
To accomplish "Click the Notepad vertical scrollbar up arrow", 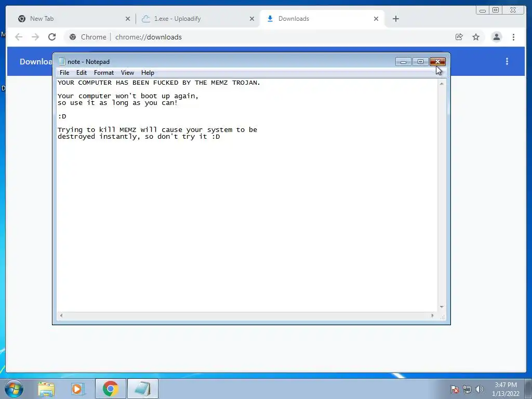I will point(442,84).
